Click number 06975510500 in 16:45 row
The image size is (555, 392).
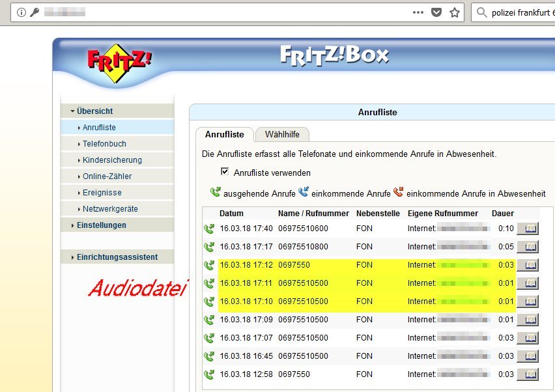pyautogui.click(x=303, y=356)
